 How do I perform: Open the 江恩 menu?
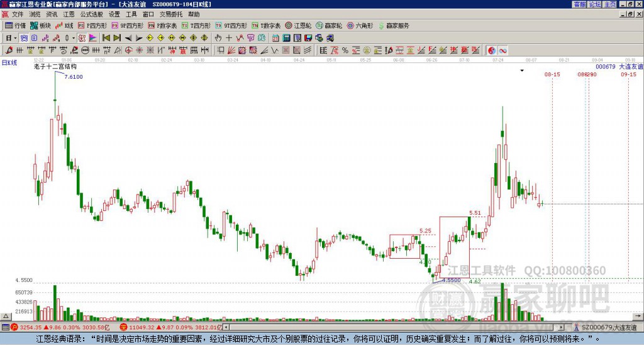coord(69,14)
